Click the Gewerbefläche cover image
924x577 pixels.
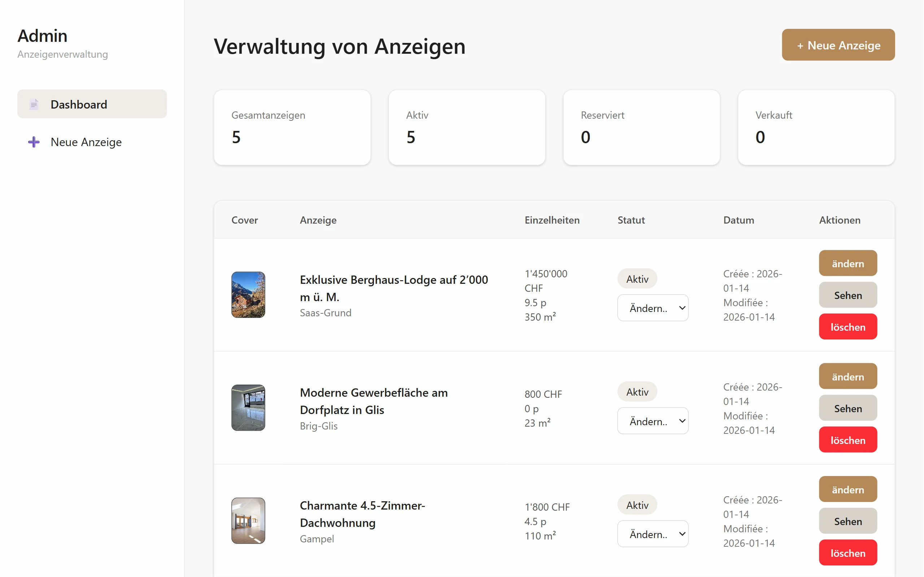click(x=248, y=408)
